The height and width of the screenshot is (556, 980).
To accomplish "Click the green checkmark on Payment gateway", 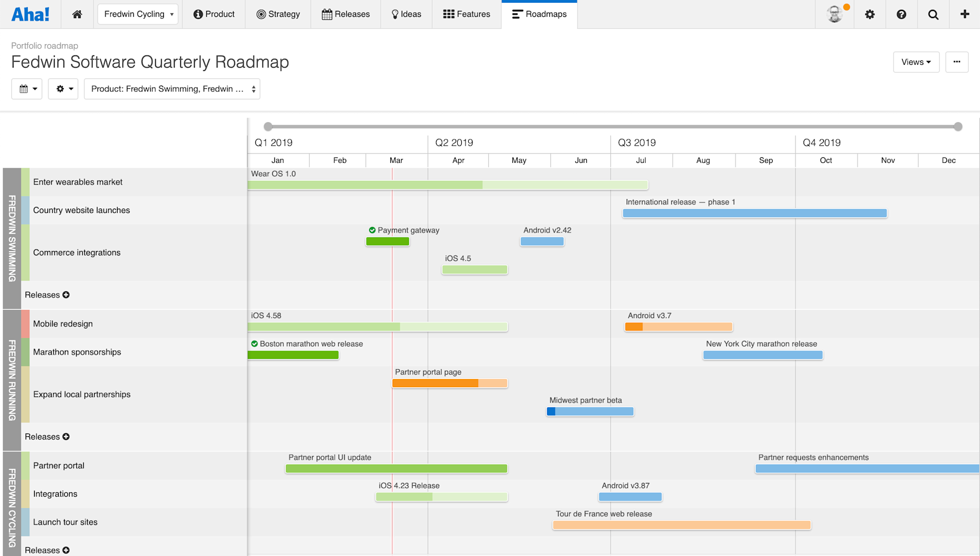I will pos(372,230).
